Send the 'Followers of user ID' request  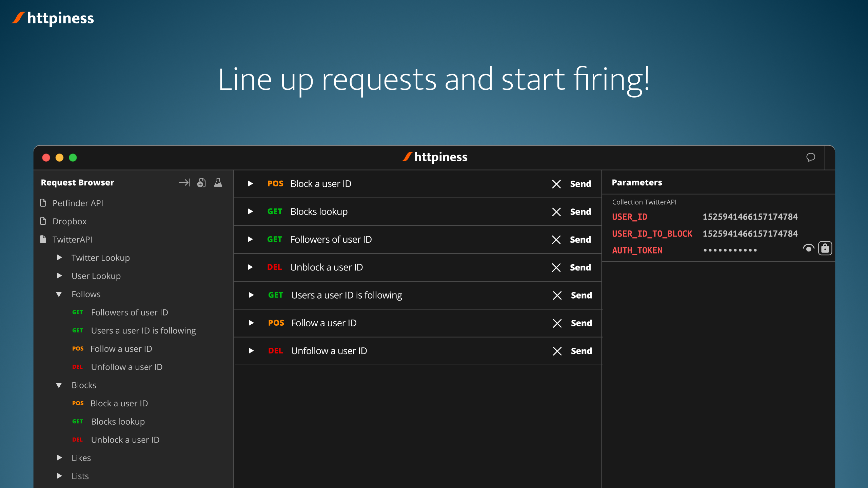click(580, 240)
